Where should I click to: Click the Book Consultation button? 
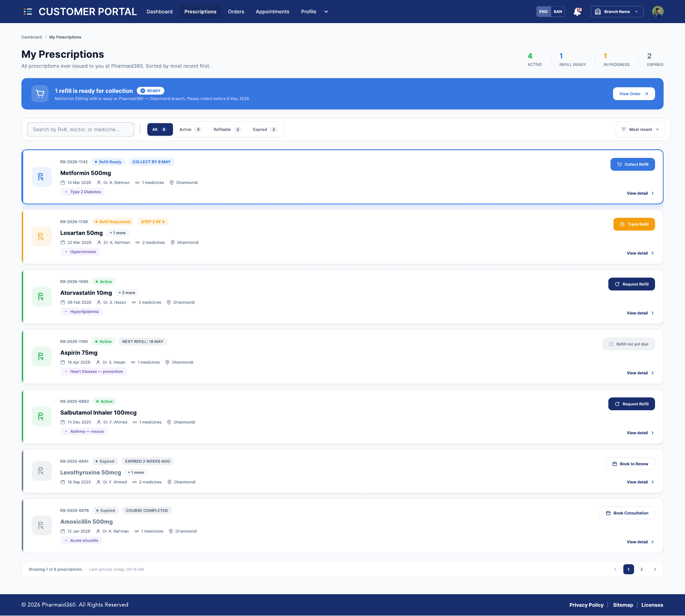tap(627, 513)
